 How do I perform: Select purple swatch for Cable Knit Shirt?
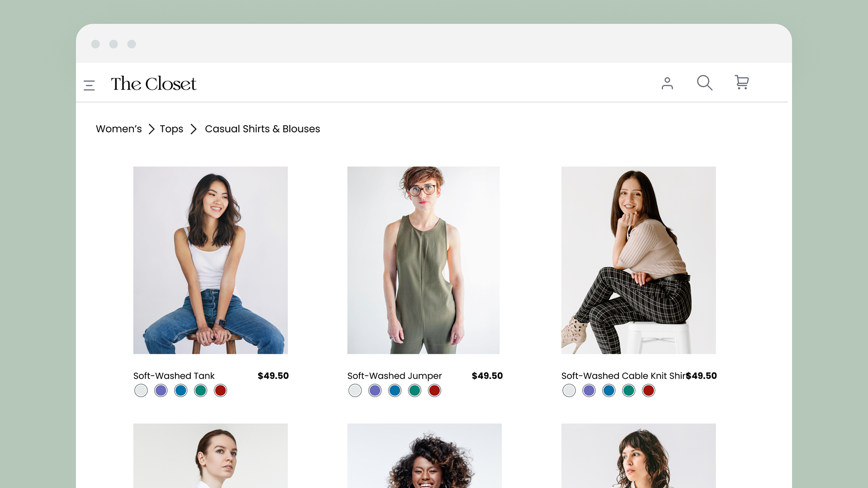(x=589, y=390)
